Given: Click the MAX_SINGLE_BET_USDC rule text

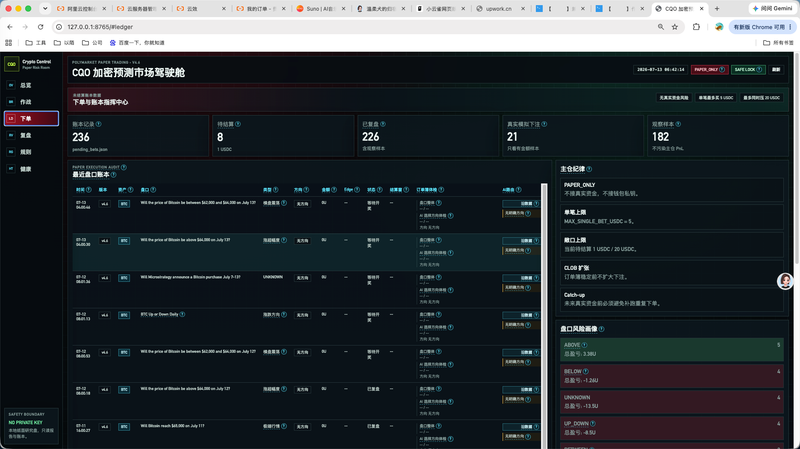Looking at the screenshot, I should (x=599, y=221).
